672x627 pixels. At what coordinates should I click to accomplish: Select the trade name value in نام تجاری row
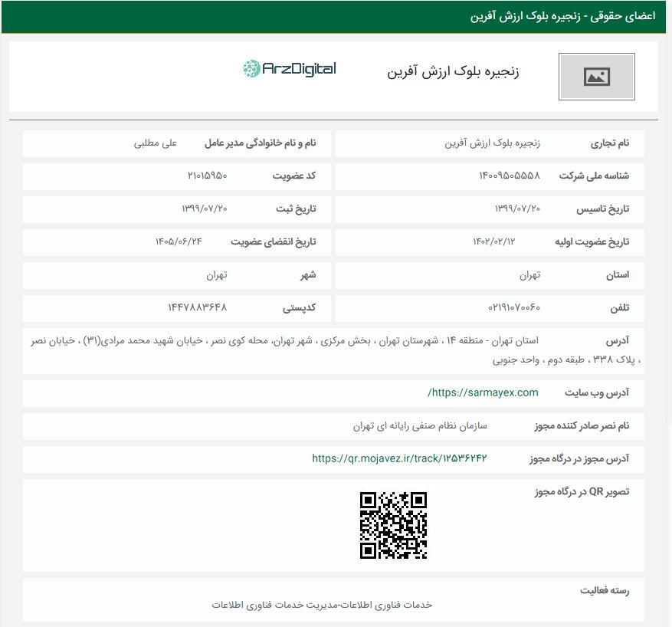(492, 143)
